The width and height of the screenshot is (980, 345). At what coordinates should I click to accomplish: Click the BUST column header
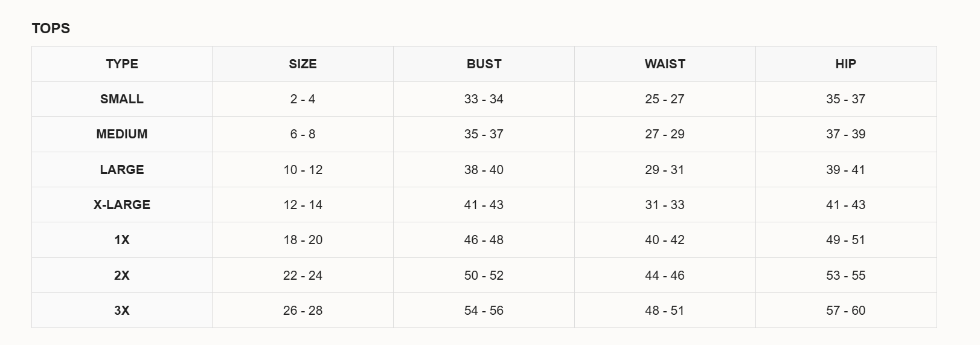point(484,64)
